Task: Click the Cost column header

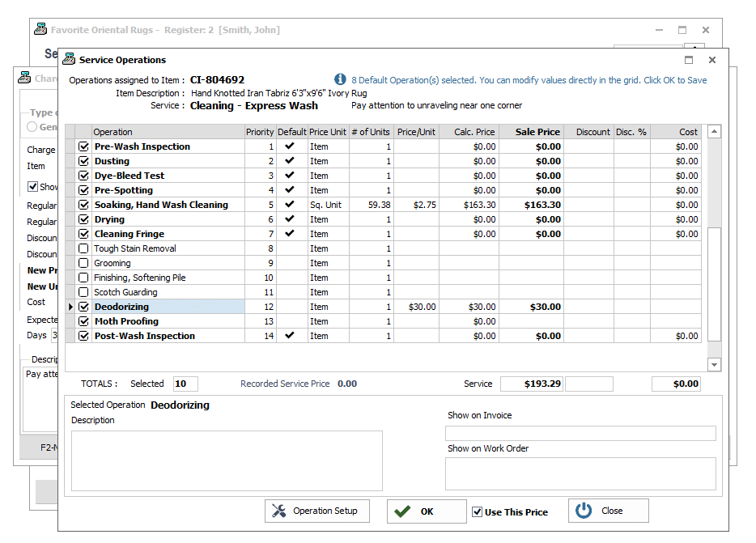Action: (x=676, y=132)
